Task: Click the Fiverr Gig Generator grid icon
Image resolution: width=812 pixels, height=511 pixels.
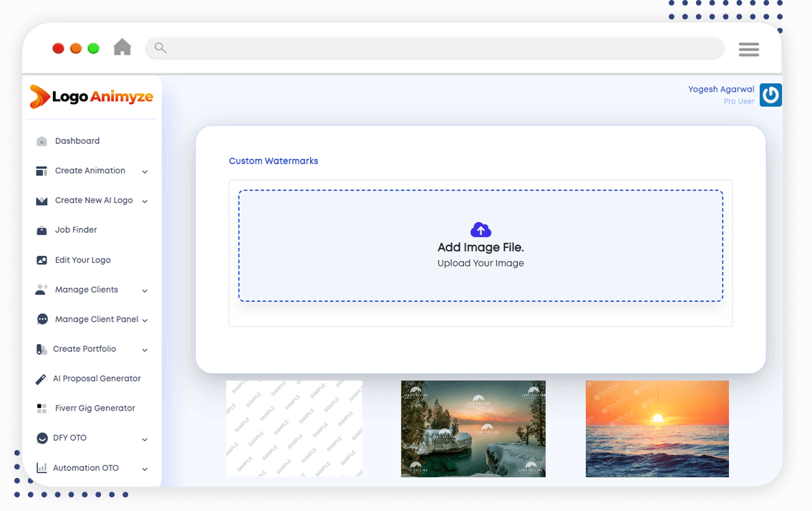Action: point(42,409)
